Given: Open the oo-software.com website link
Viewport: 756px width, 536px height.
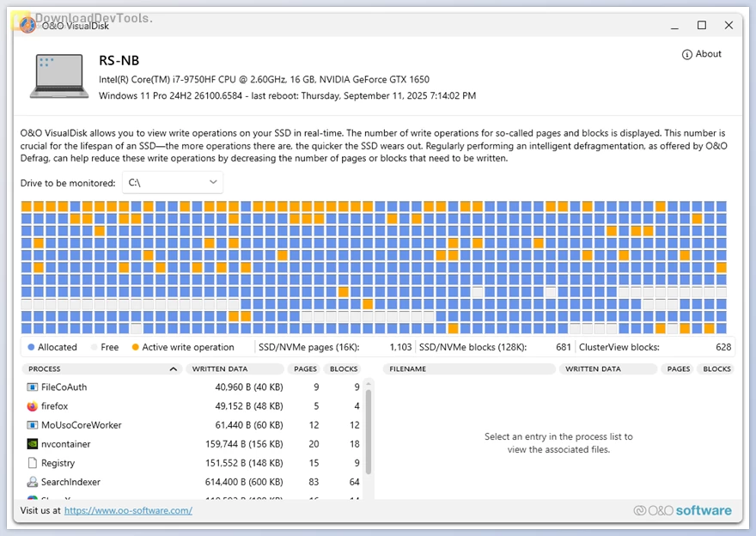Looking at the screenshot, I should 128,510.
